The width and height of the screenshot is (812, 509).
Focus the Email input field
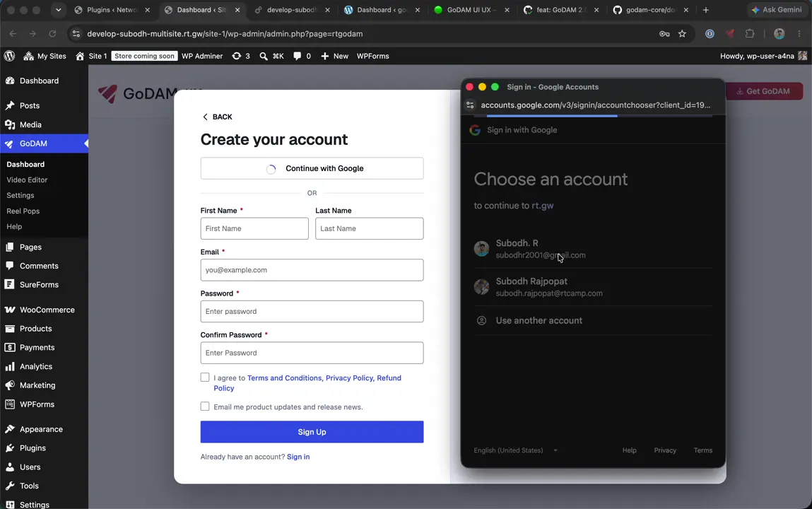[312, 270]
